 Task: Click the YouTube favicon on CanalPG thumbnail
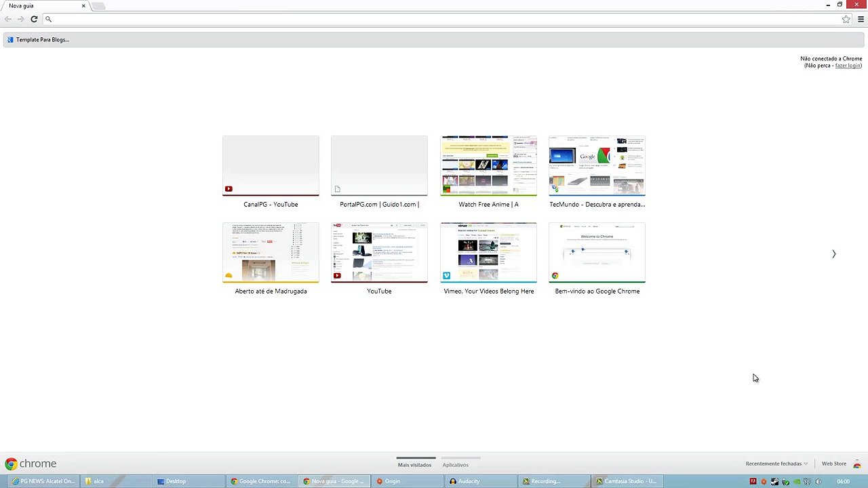229,189
